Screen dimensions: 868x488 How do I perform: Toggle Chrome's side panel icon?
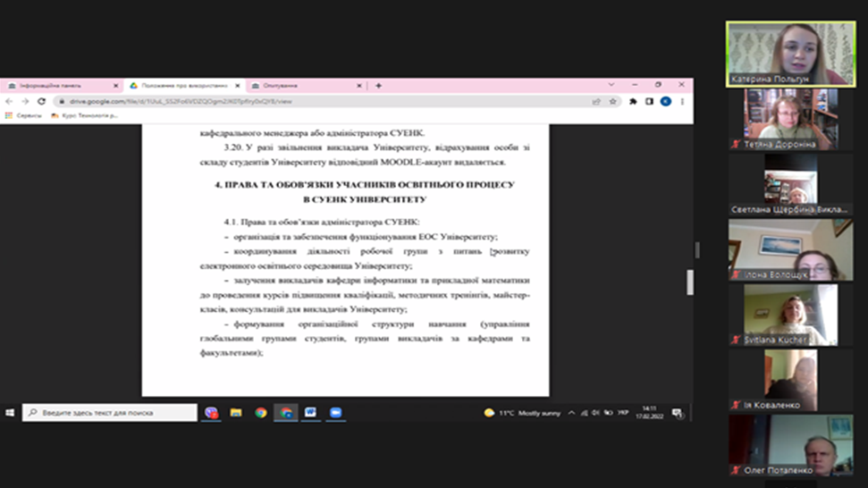(649, 101)
